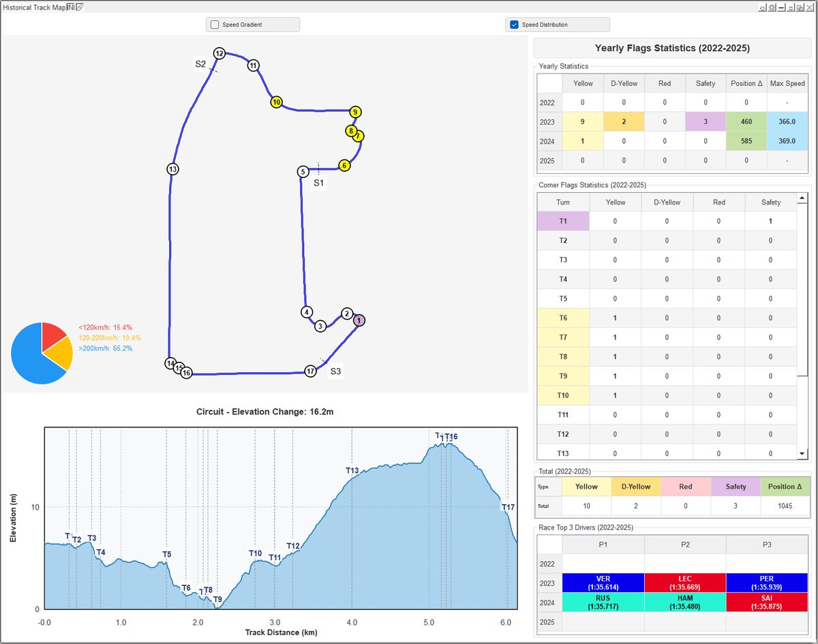This screenshot has height=644, width=818.
Task: Click the chain link icon beside INI
Action: tap(79, 7)
